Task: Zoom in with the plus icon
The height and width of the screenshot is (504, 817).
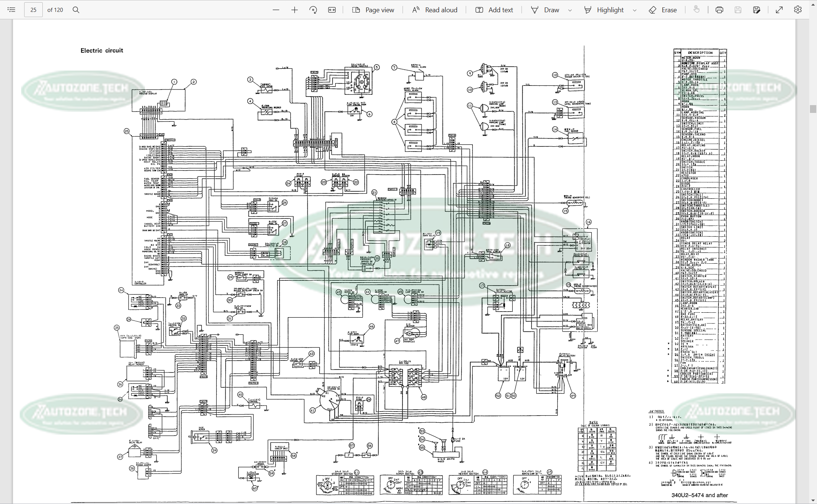Action: 294,10
